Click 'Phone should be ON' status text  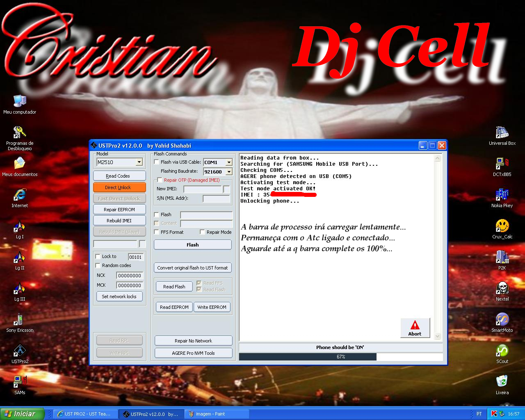[x=340, y=347]
